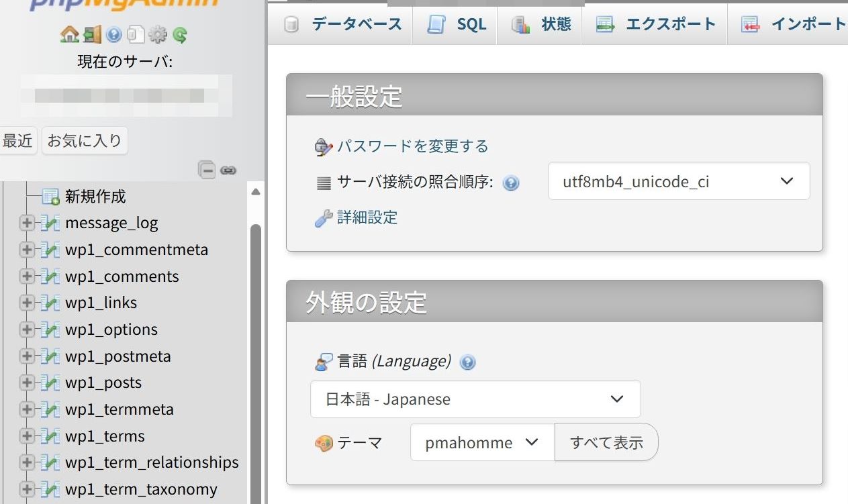848x504 pixels.
Task: Expand the wp1_term_relationships plus toggle
Action: pos(27,462)
